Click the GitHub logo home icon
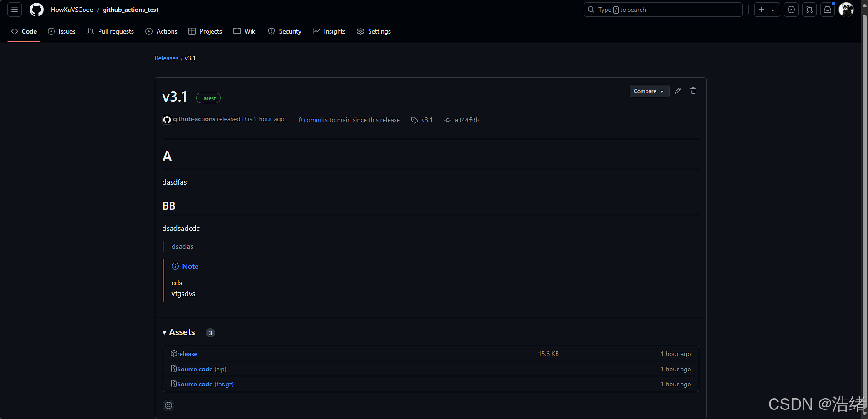868x419 pixels. (x=36, y=10)
